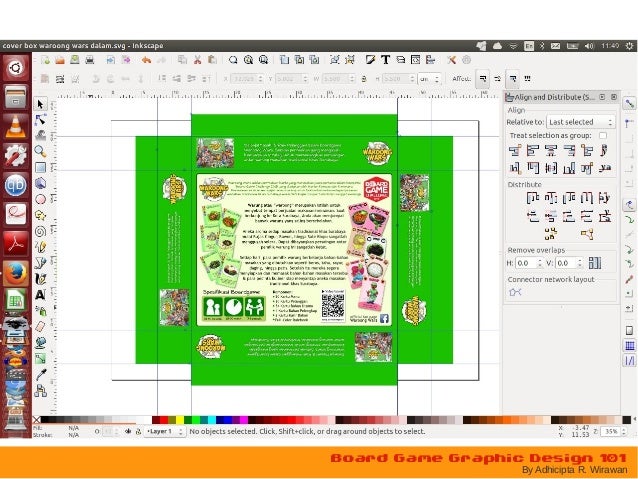
Task: Align bottom edges in Align panel
Action: coord(569,167)
